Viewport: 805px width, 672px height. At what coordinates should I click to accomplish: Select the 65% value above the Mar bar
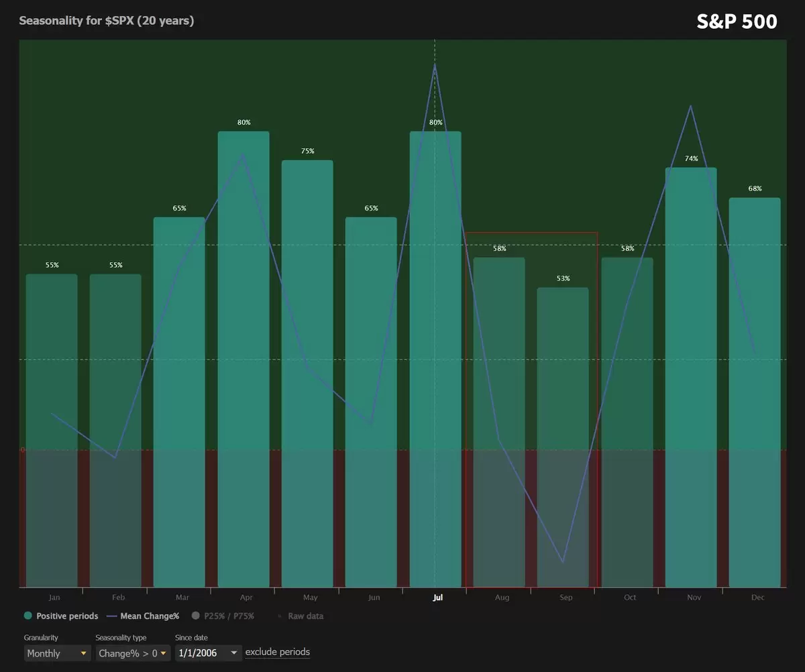(179, 209)
